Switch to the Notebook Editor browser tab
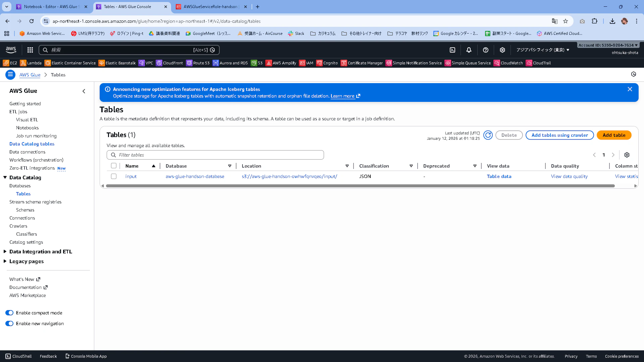Screen dimensions: 644x362 pos(50,7)
